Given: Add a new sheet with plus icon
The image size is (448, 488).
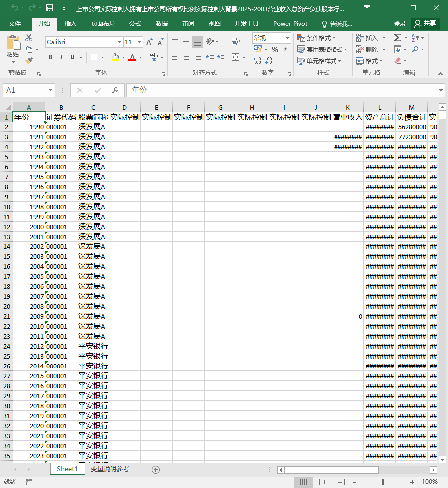Looking at the screenshot, I should 156,470.
